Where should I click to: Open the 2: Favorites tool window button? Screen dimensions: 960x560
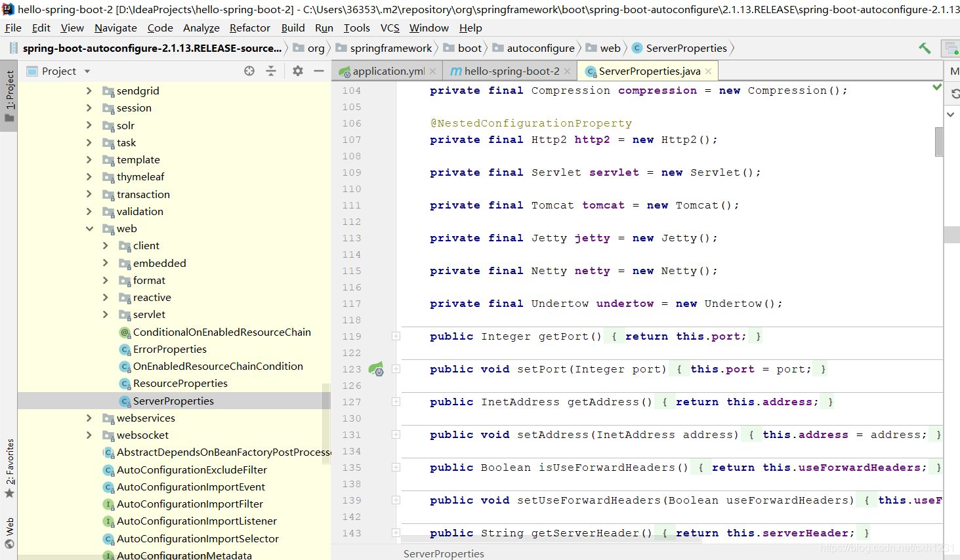click(9, 468)
